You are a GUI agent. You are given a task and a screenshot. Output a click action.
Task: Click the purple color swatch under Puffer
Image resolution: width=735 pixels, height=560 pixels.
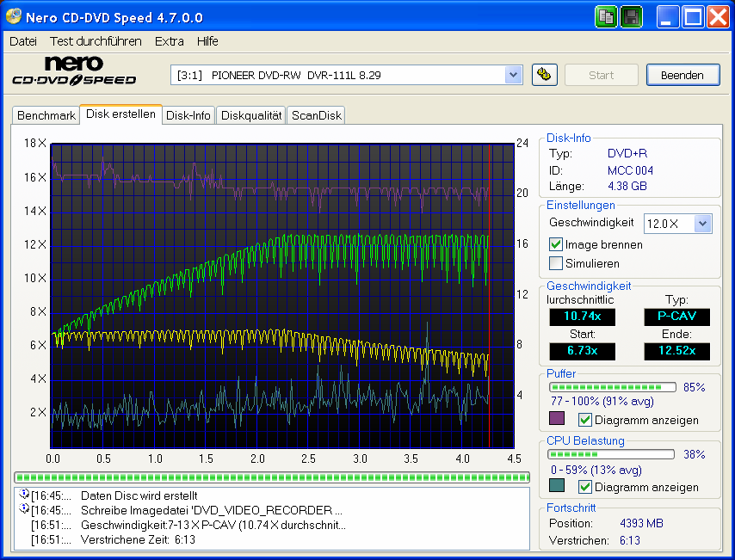556,420
